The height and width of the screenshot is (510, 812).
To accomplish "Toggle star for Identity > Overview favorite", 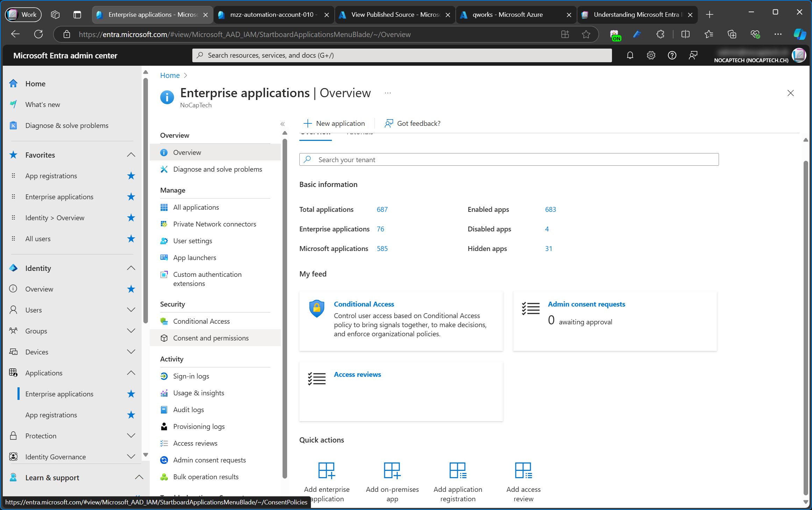I will click(131, 218).
